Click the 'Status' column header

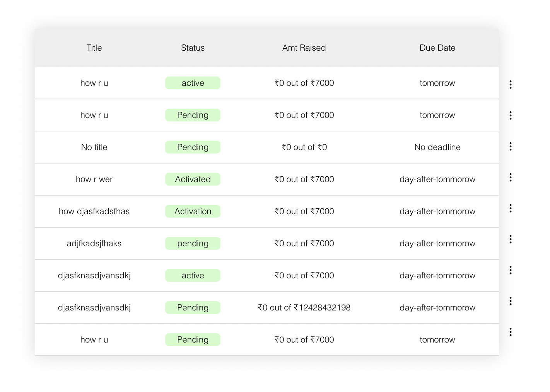(193, 48)
